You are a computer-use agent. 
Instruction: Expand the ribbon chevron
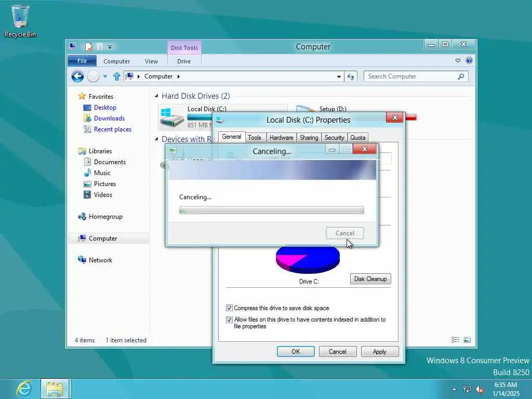(x=458, y=61)
